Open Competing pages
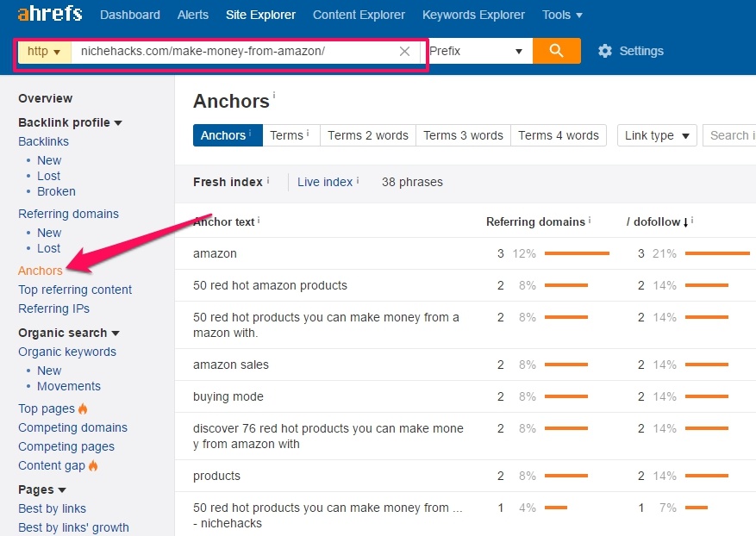The height and width of the screenshot is (536, 756). click(66, 446)
